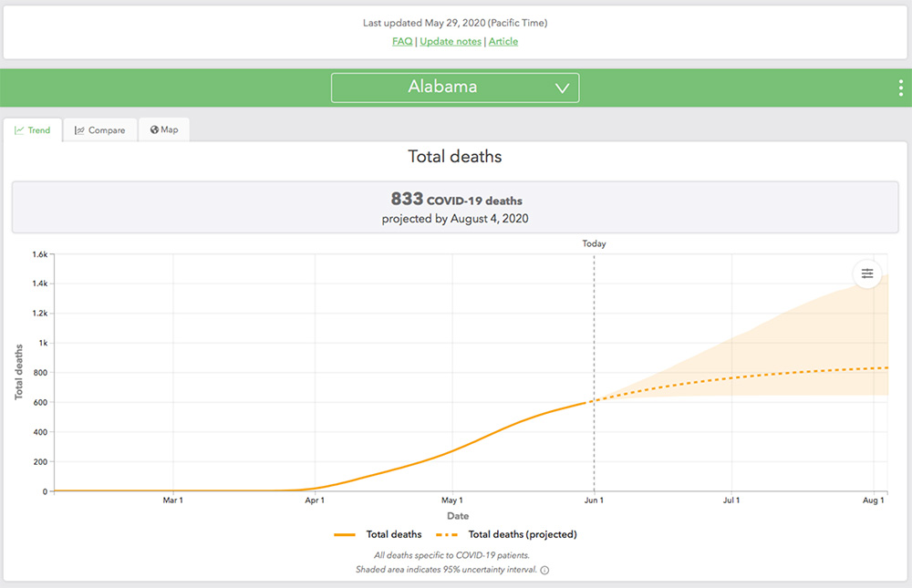Click the line-chart icon on Trend tab
Image resolution: width=912 pixels, height=588 pixels.
pos(18,130)
